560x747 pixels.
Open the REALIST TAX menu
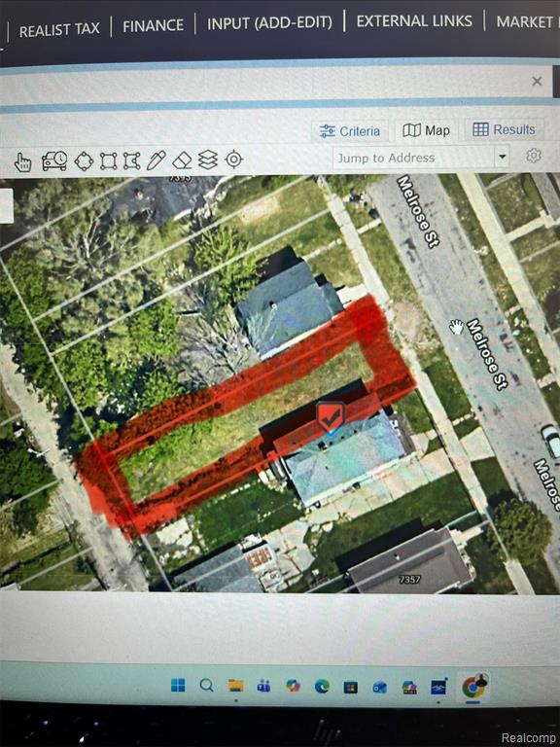point(59,29)
